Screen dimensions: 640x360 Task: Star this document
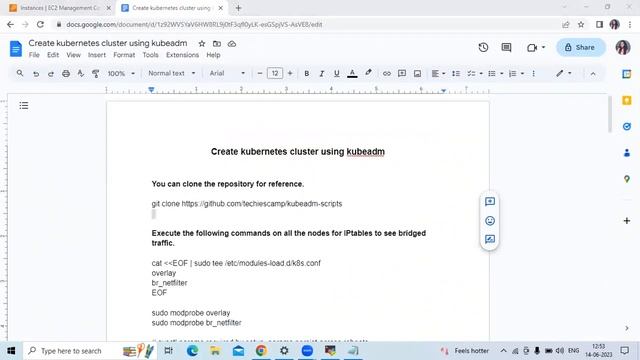pyautogui.click(x=202, y=44)
